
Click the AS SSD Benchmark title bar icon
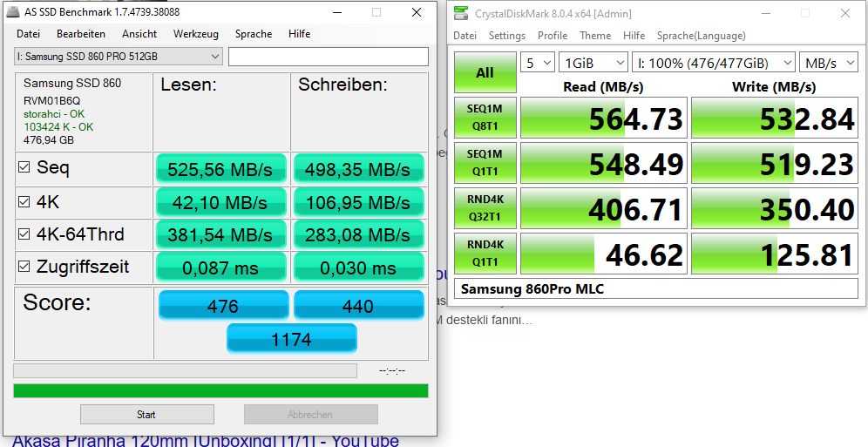(x=13, y=12)
